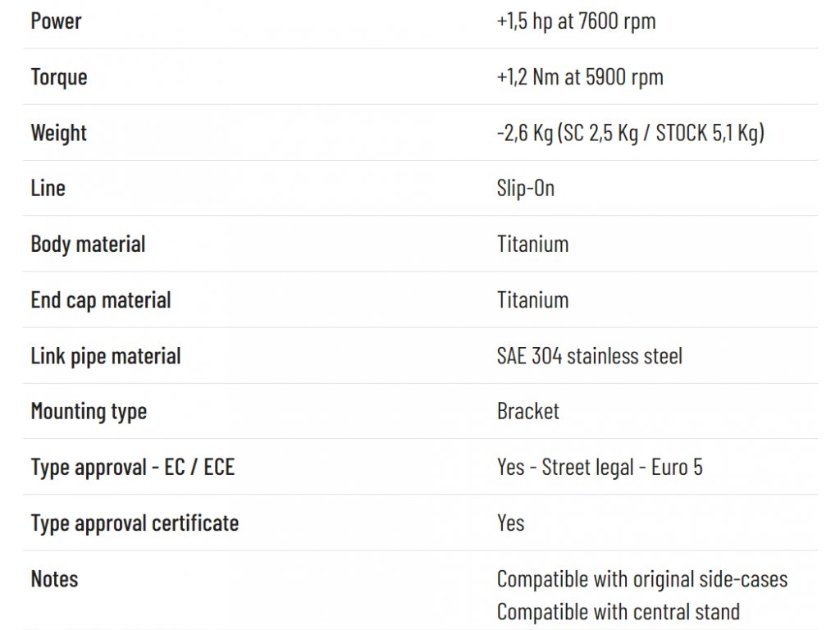Screen dimensions: 840x630
Task: Select Titanium in Body material row
Action: (x=533, y=244)
